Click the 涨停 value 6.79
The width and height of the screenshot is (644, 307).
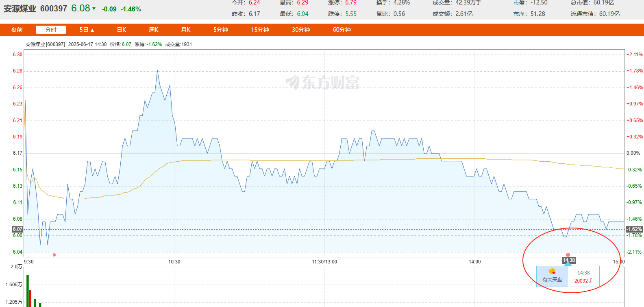(351, 2)
